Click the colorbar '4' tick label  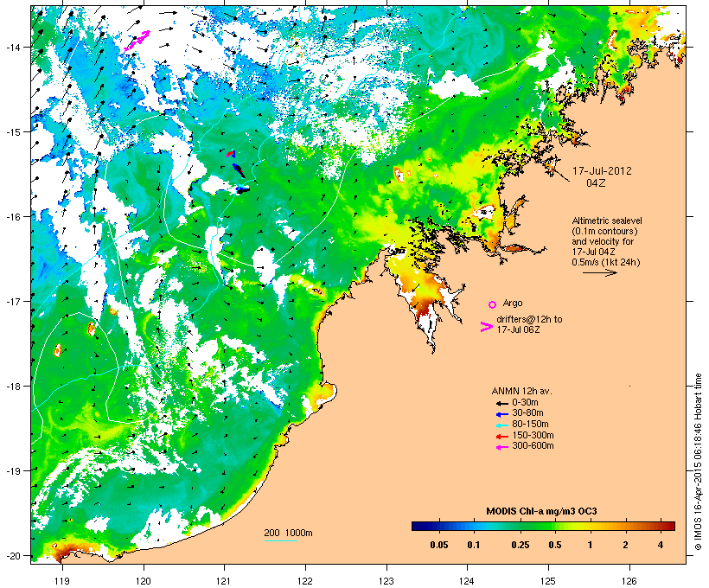[x=661, y=545]
